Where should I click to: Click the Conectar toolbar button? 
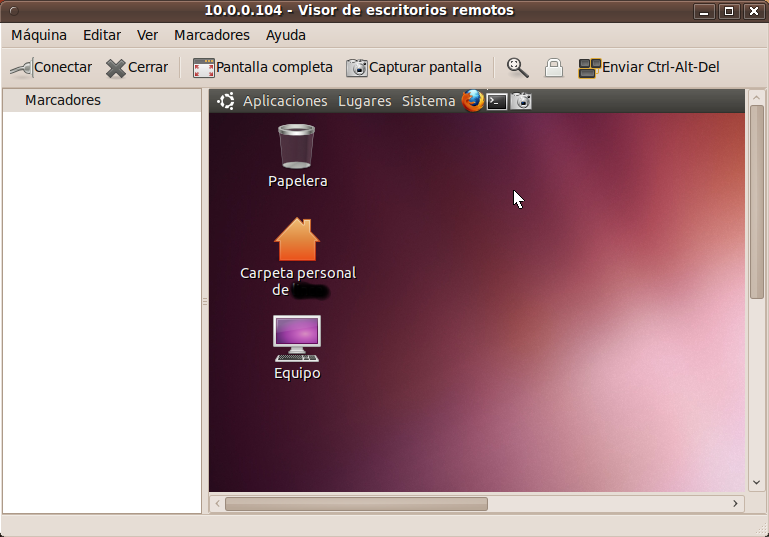[x=51, y=68]
